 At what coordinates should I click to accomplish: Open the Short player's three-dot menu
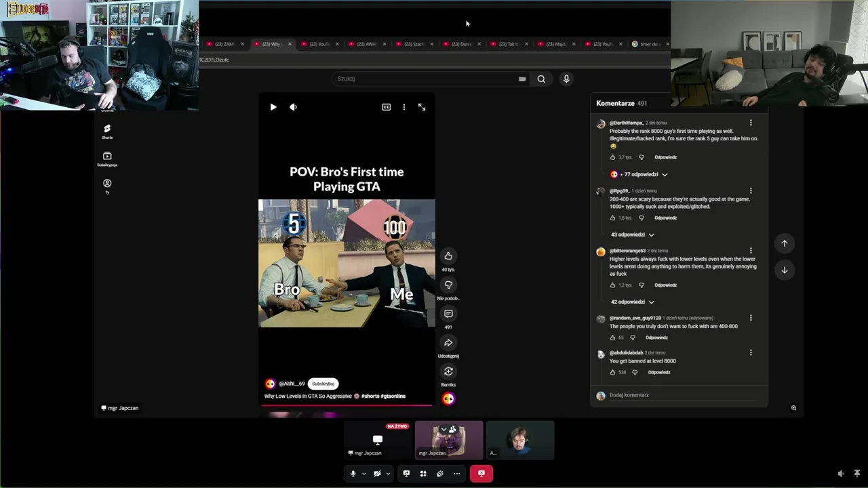(404, 107)
